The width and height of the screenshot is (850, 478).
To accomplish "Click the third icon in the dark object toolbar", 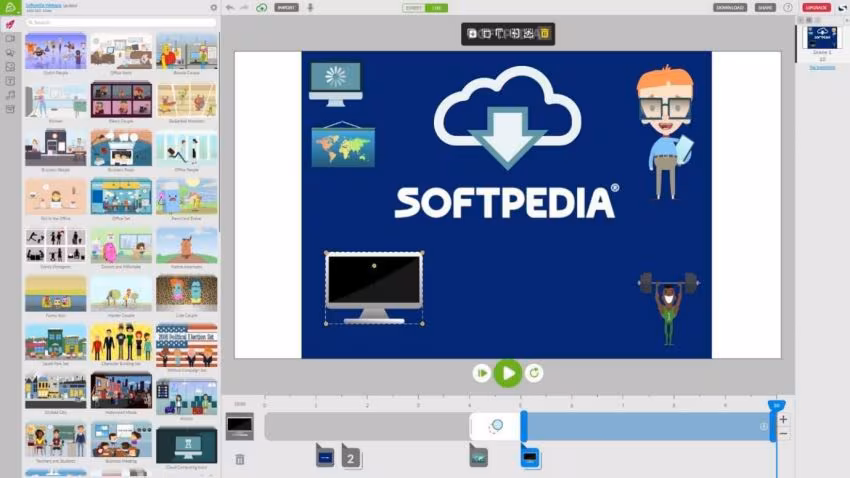I will [x=500, y=34].
